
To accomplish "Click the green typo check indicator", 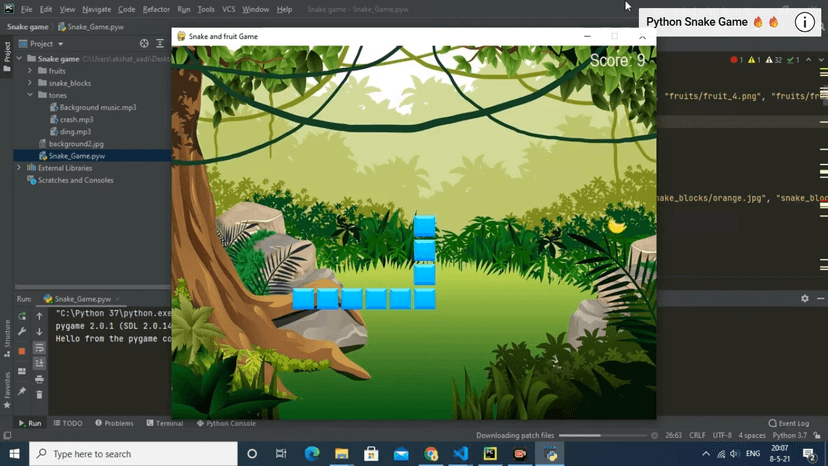I will coord(793,60).
